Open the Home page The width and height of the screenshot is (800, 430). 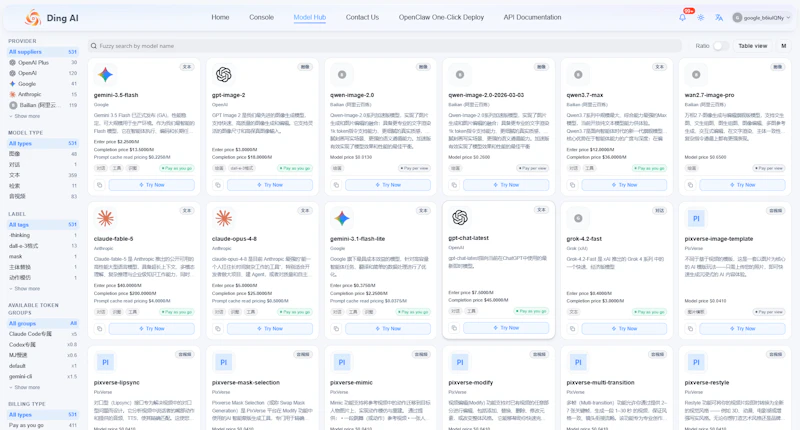(x=220, y=17)
